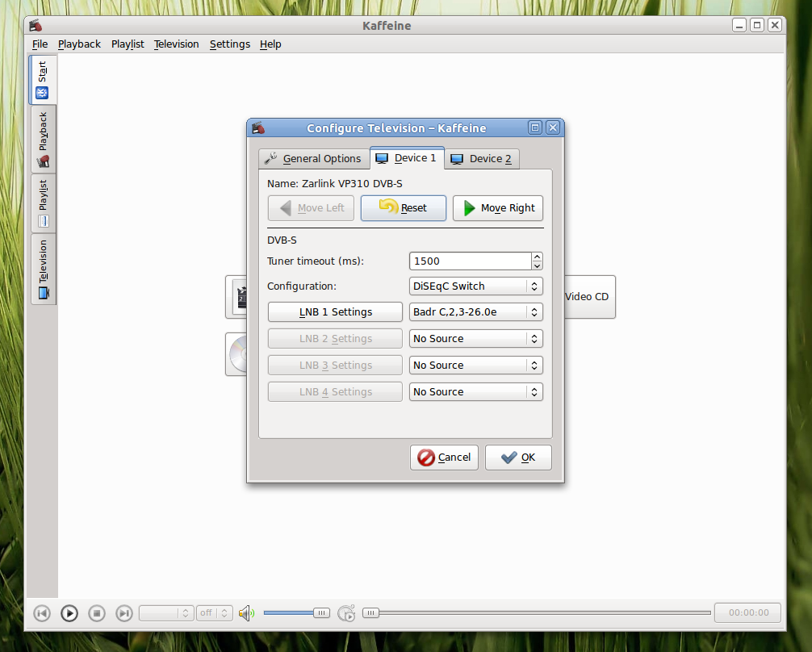The image size is (812, 652).
Task: Open the Help menu
Action: click(270, 44)
